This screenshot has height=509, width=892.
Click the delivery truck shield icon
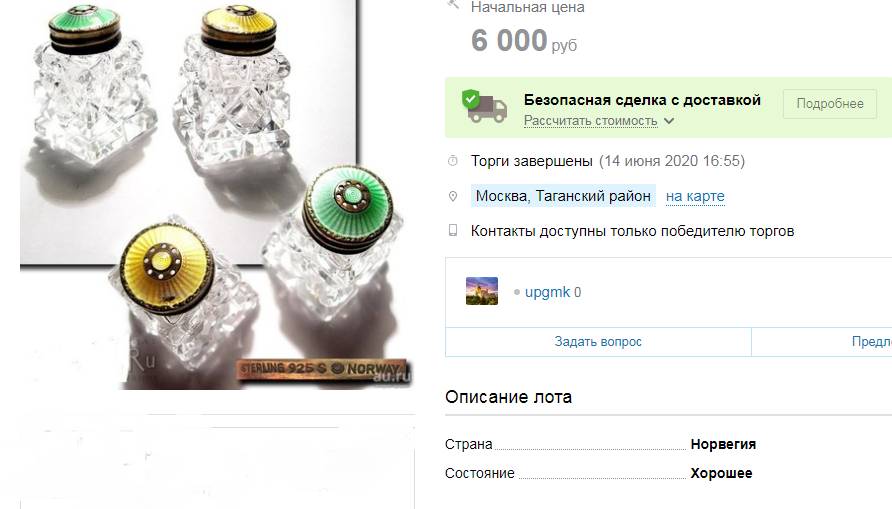click(x=484, y=106)
